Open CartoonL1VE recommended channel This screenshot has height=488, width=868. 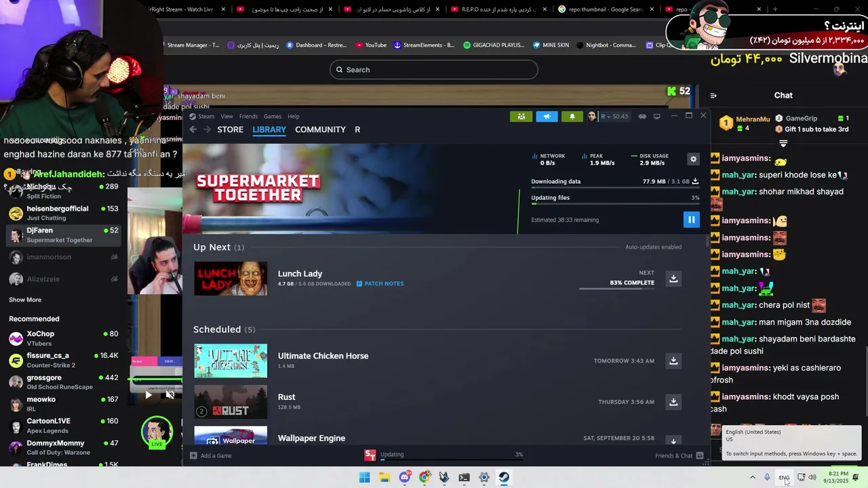pyautogui.click(x=63, y=425)
